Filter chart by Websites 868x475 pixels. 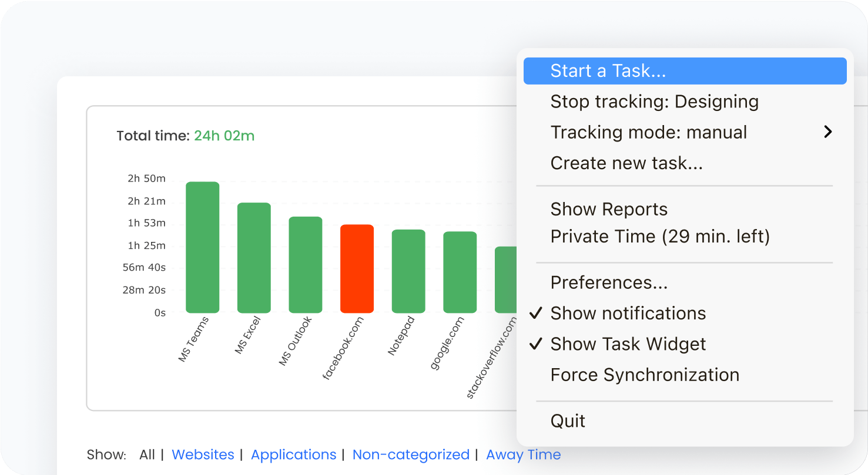click(x=203, y=454)
